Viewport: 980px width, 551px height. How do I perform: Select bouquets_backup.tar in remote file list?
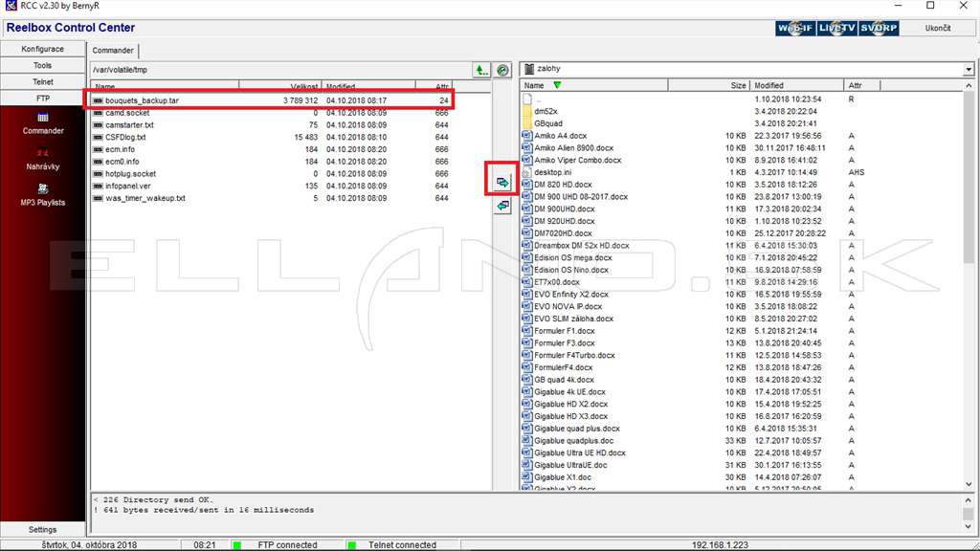pyautogui.click(x=271, y=100)
